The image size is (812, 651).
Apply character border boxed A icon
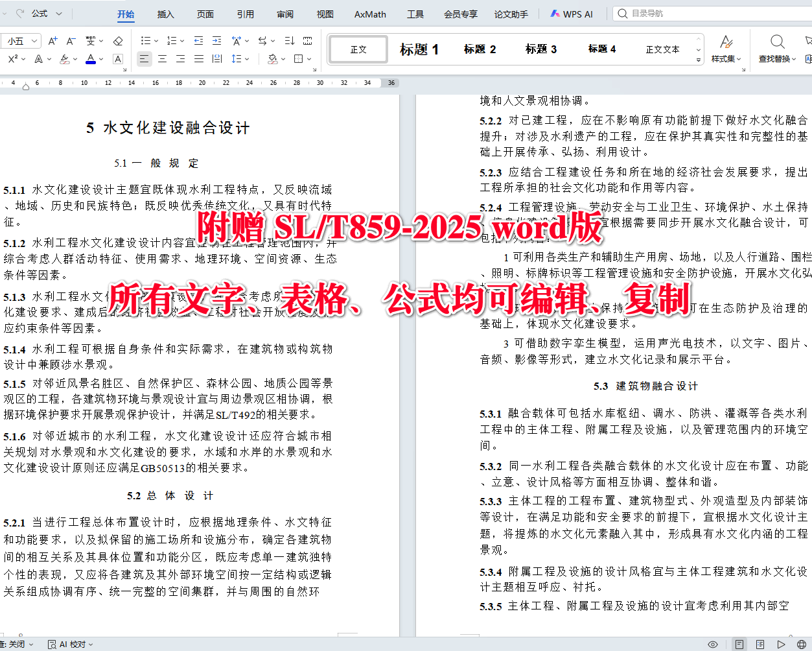[x=118, y=59]
